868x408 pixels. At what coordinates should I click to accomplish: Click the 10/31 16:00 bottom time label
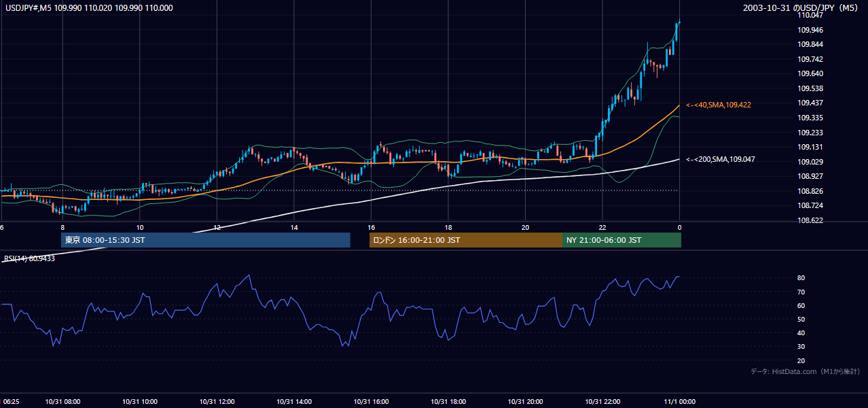(x=371, y=402)
